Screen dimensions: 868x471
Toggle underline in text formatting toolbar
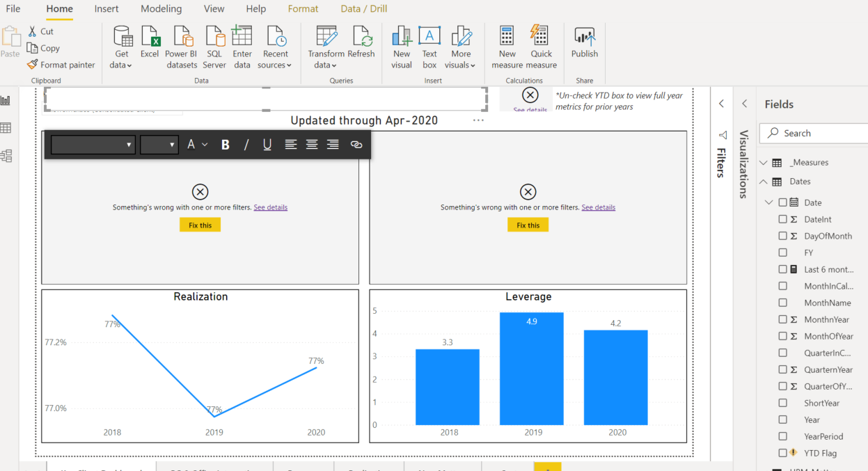(x=267, y=145)
